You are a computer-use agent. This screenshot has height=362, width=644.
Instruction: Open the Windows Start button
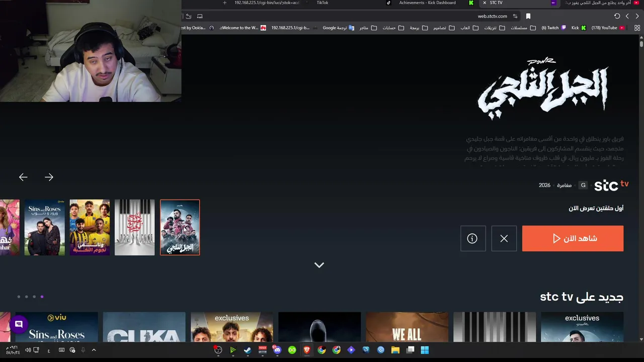pos(425,350)
